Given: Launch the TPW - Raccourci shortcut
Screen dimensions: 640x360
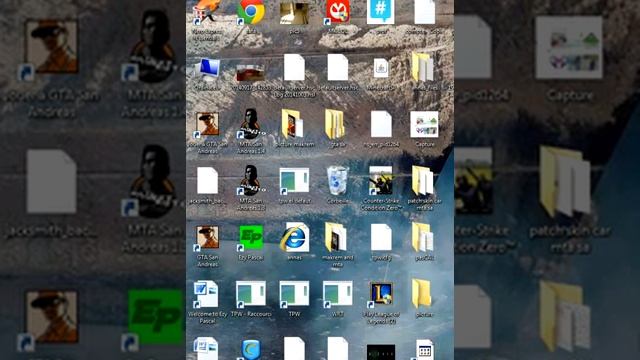Looking at the screenshot, I should pos(251,294).
